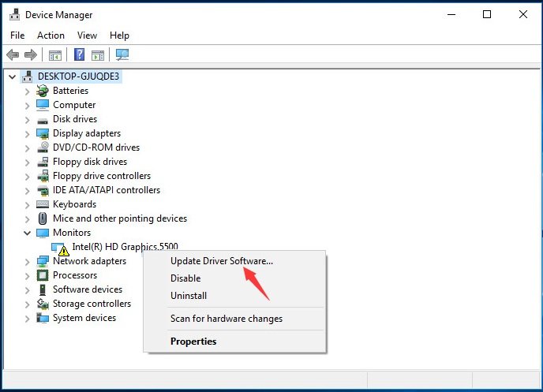Click the Show/Hide action pane icon
The width and height of the screenshot is (543, 392).
(x=98, y=55)
